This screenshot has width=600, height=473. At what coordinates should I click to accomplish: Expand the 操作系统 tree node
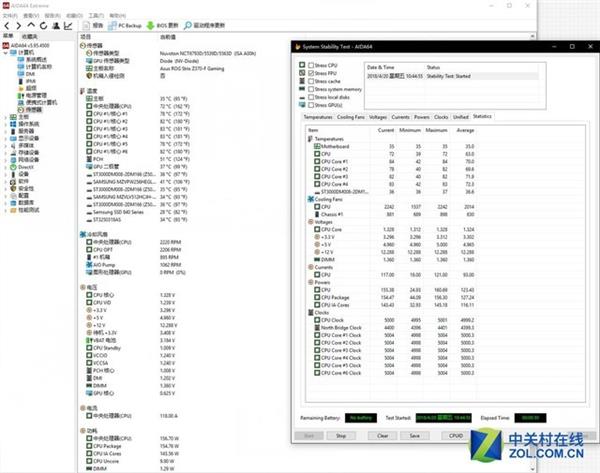(5, 124)
